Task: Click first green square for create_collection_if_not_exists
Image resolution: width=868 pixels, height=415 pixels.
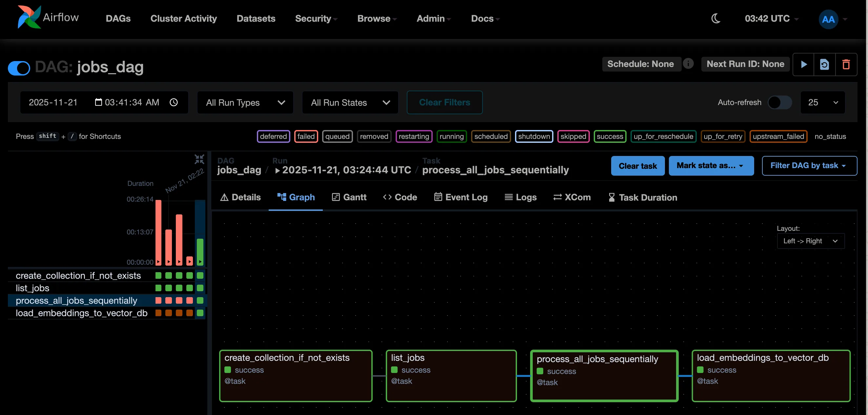Action: [x=158, y=275]
